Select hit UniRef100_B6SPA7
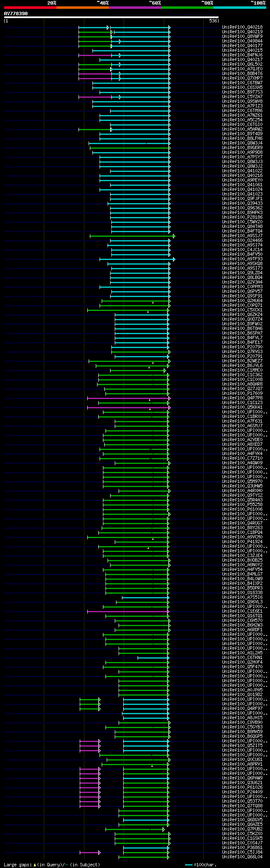270x868 pixels. coord(242,333)
